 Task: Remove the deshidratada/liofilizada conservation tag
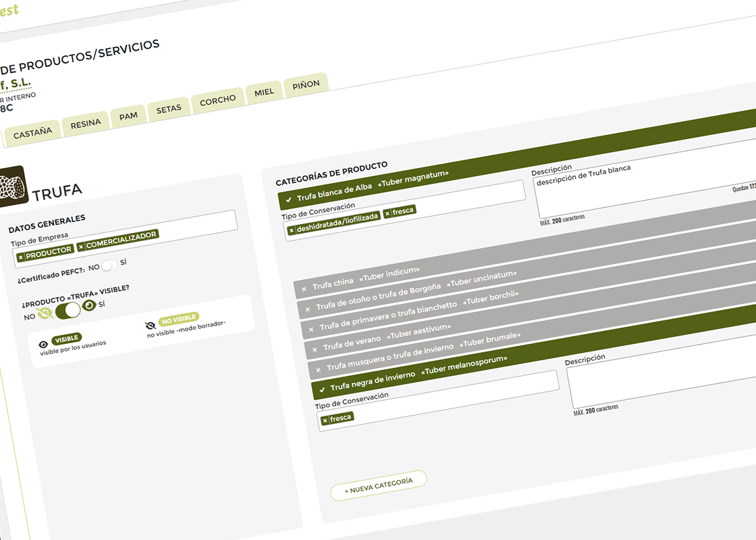291,230
